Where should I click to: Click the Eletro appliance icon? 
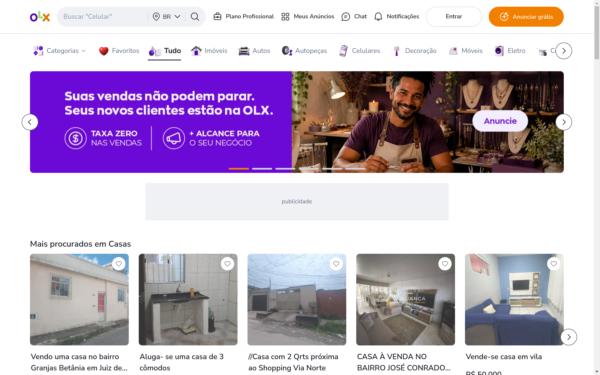[499, 51]
